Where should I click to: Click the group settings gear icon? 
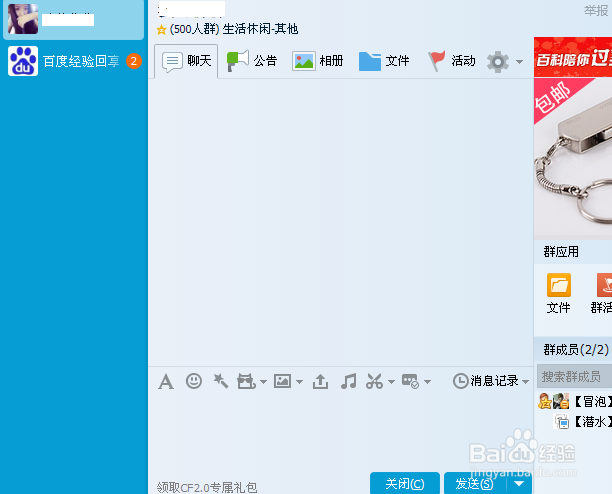click(x=498, y=62)
